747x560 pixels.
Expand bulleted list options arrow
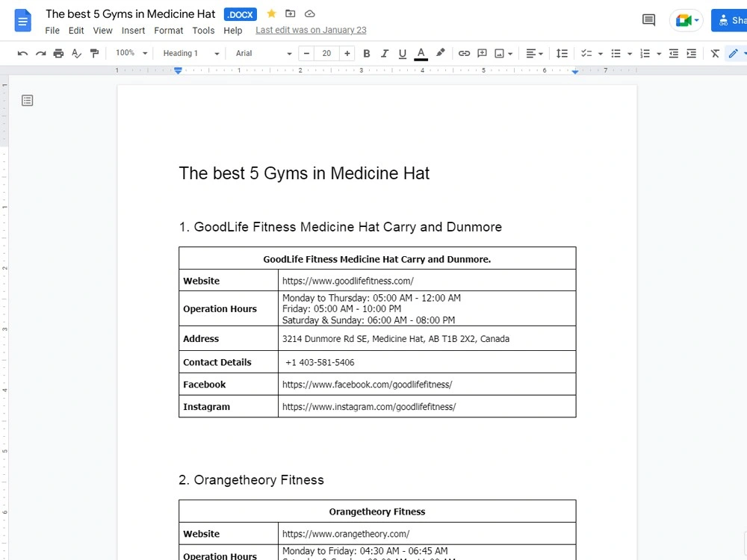629,54
